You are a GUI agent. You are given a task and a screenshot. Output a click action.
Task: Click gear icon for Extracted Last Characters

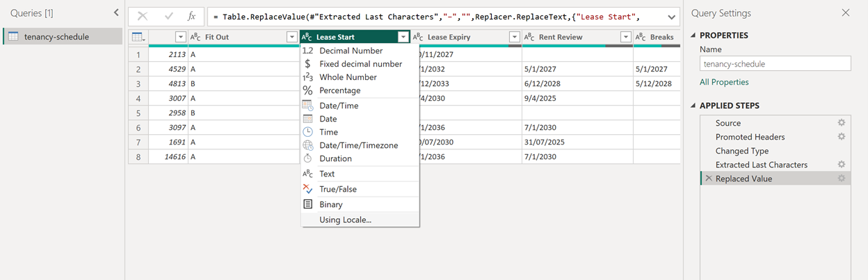(x=841, y=165)
